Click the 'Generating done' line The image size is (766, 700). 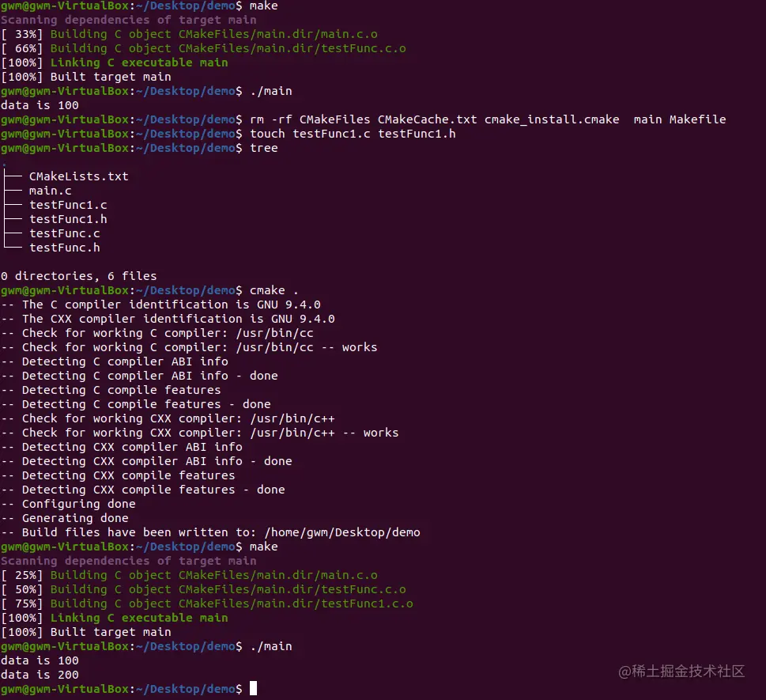[x=65, y=517]
